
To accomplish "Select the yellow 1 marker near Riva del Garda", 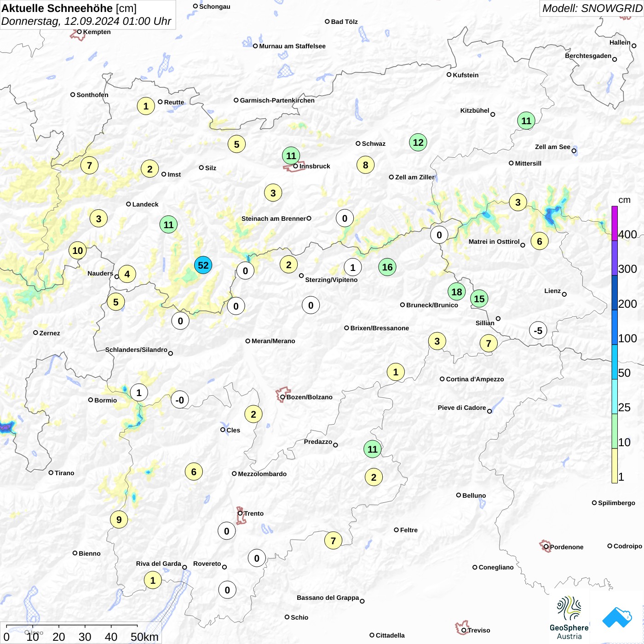I will click(153, 581).
